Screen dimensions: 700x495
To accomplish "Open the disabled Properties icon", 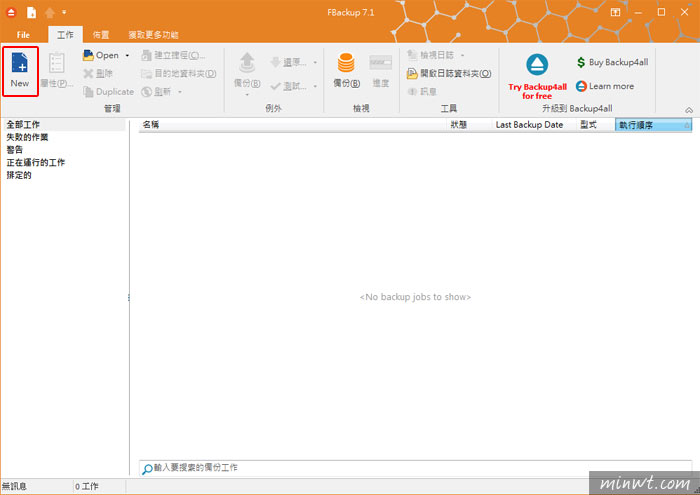I will click(57, 63).
